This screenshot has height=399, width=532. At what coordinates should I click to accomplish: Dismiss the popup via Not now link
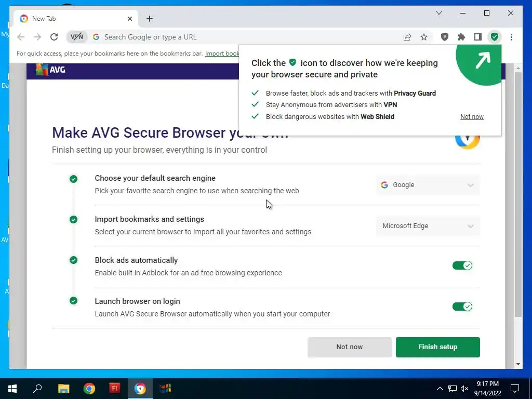pyautogui.click(x=472, y=117)
